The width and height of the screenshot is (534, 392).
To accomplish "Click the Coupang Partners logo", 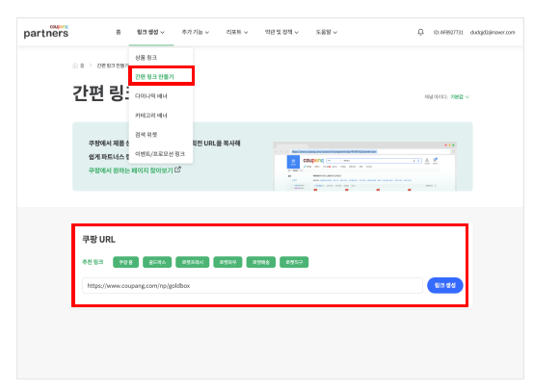I will click(x=46, y=32).
